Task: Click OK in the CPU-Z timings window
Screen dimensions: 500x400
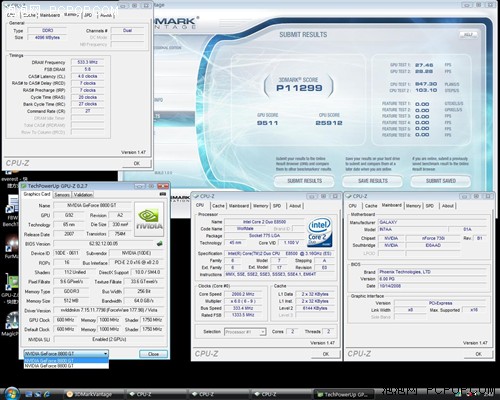Action: tap(137, 163)
